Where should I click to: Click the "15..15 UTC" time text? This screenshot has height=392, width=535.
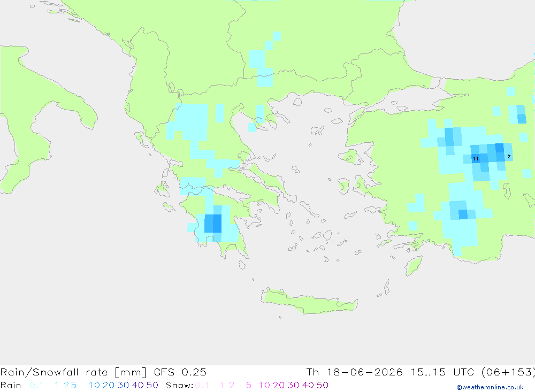pyautogui.click(x=446, y=372)
